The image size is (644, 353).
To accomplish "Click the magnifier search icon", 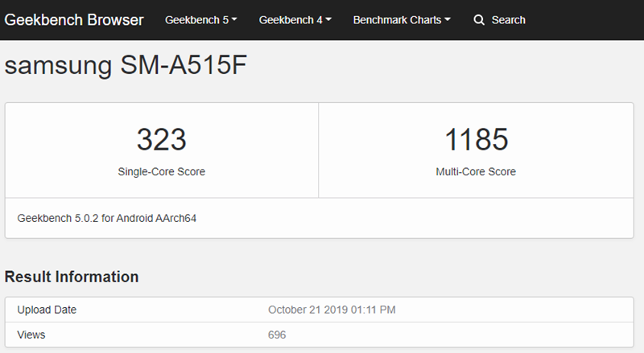I will pyautogui.click(x=479, y=20).
